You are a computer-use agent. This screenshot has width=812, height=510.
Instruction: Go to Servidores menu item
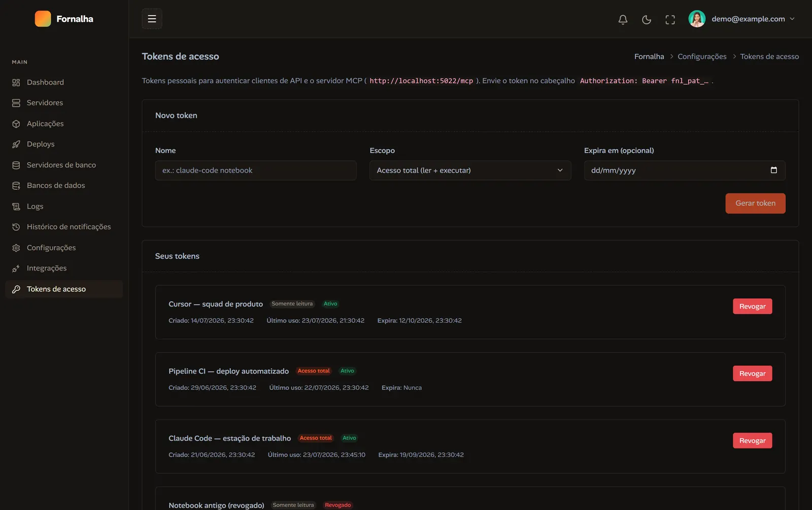[64, 103]
